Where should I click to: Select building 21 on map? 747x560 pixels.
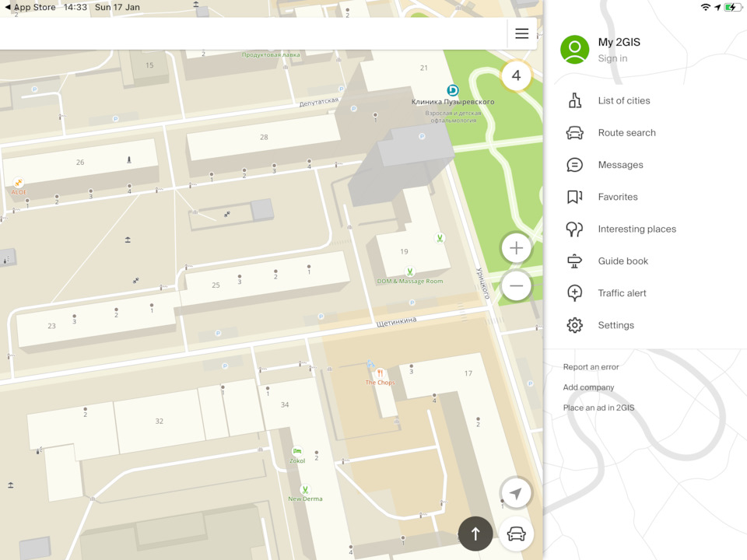[424, 68]
